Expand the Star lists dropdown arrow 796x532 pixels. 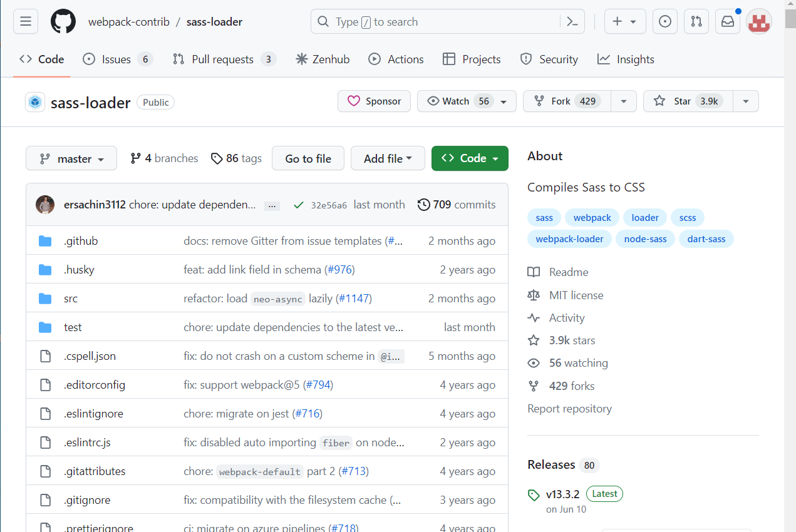(x=745, y=101)
